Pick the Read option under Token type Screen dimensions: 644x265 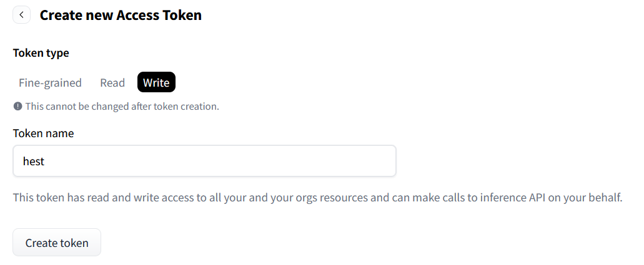pyautogui.click(x=112, y=82)
